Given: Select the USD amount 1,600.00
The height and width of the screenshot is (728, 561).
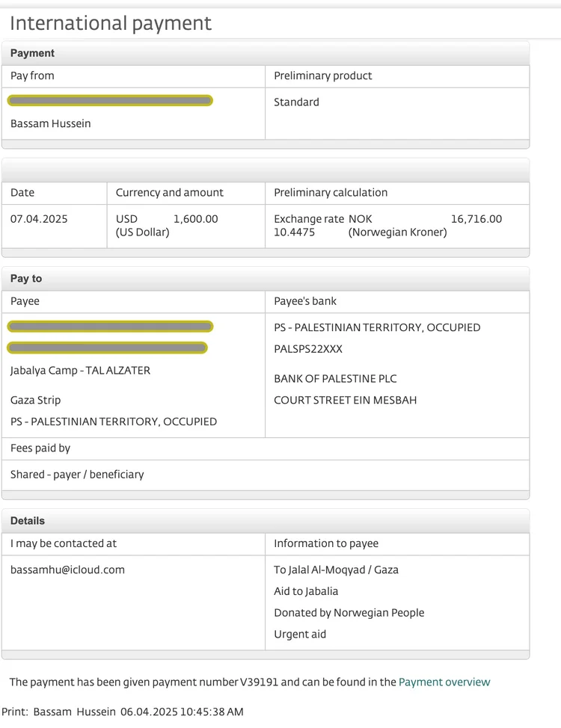Looking at the screenshot, I should [x=195, y=219].
